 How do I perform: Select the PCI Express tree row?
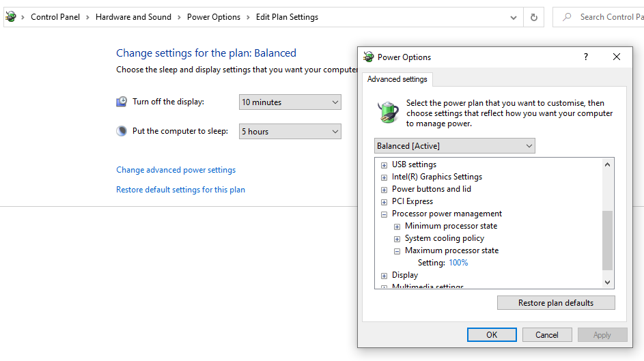tap(412, 201)
